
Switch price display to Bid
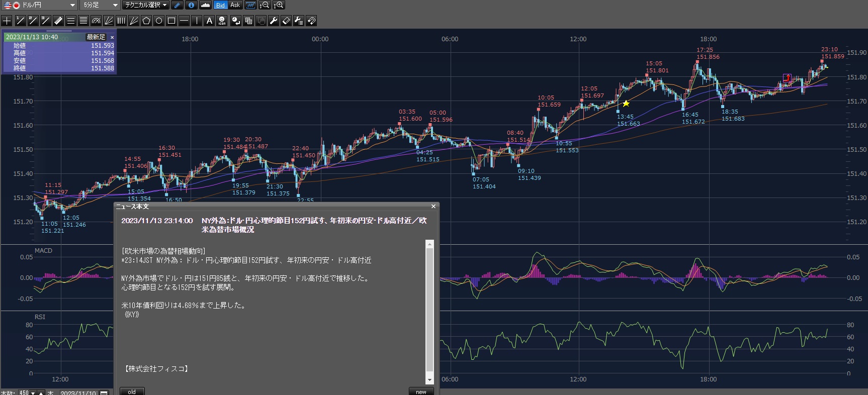[x=220, y=5]
